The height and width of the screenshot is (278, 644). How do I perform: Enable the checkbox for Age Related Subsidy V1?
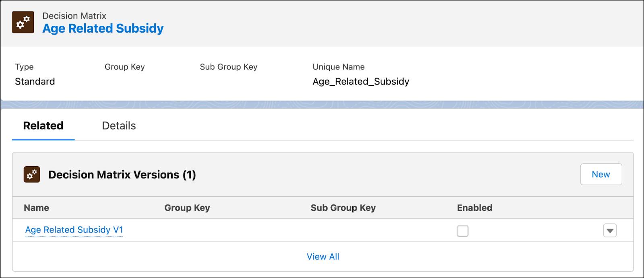(463, 231)
